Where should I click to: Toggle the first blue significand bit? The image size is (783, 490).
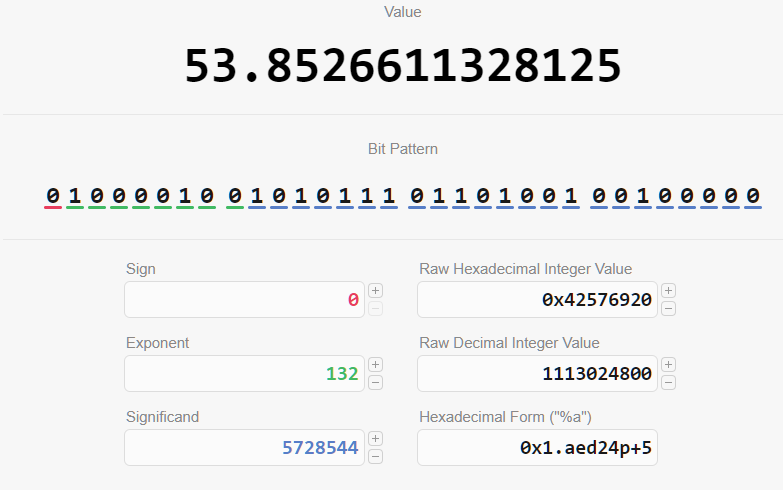click(257, 196)
